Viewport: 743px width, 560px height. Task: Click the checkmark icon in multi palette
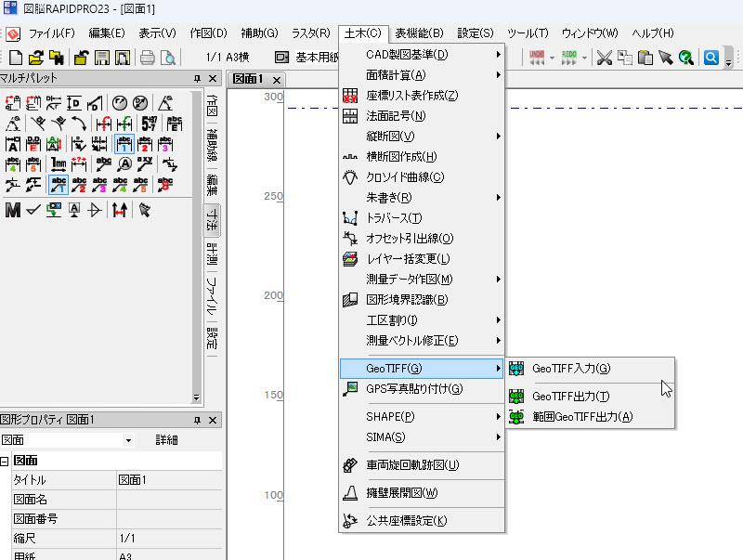pyautogui.click(x=33, y=210)
